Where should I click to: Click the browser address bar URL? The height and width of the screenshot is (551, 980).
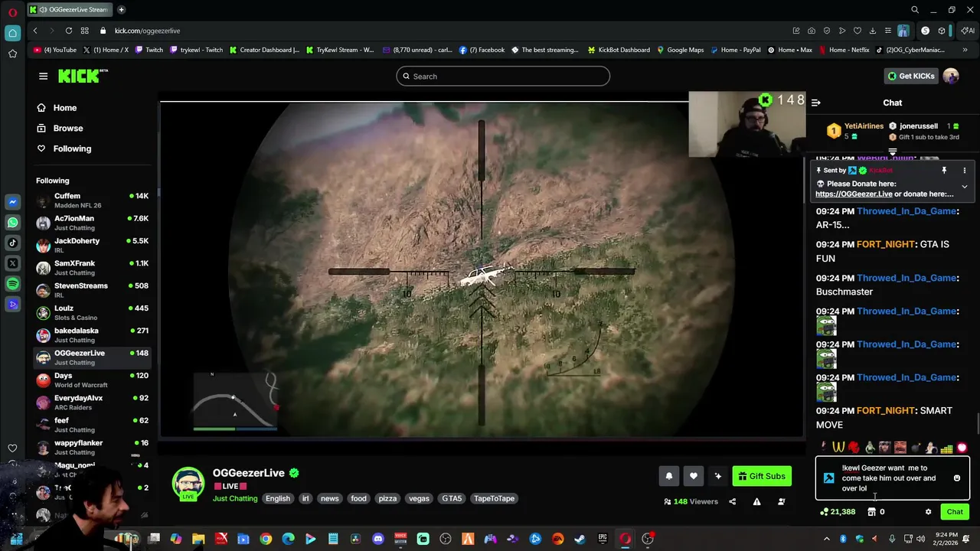147,31
